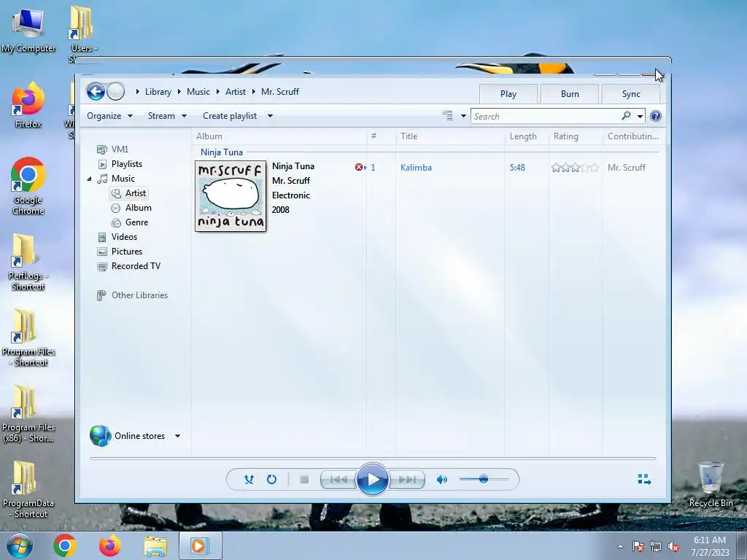Expand view options dropdown arrow
Viewport: 747px width, 560px height.
(463, 116)
